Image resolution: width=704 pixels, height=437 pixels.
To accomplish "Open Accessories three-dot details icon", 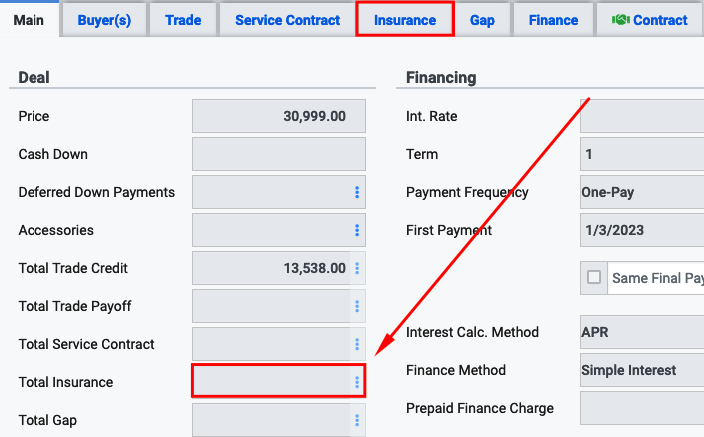I will (357, 230).
